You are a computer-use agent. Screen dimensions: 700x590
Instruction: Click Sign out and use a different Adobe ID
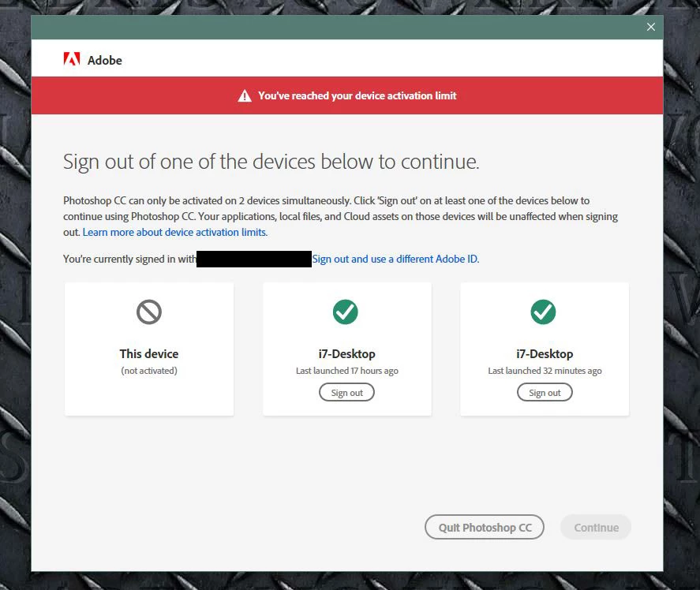(x=395, y=259)
